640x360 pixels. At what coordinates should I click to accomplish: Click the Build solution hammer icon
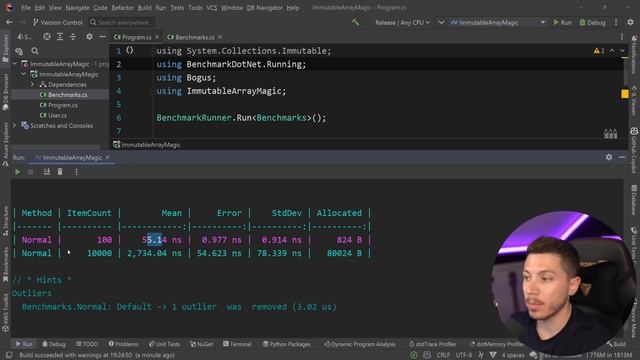pyautogui.click(x=356, y=22)
